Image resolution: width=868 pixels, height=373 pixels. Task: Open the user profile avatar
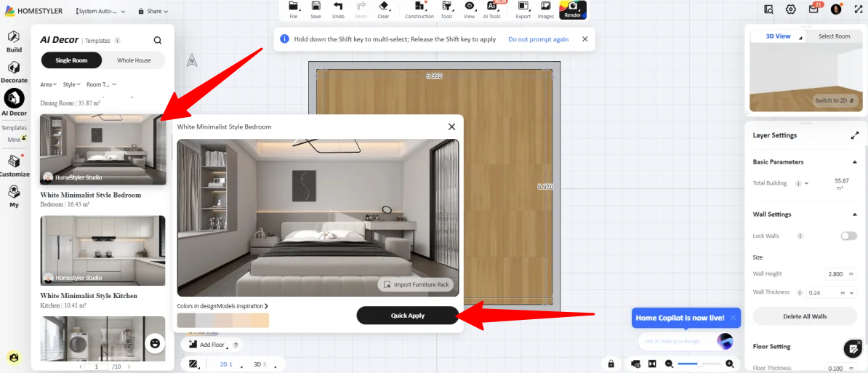click(x=836, y=9)
